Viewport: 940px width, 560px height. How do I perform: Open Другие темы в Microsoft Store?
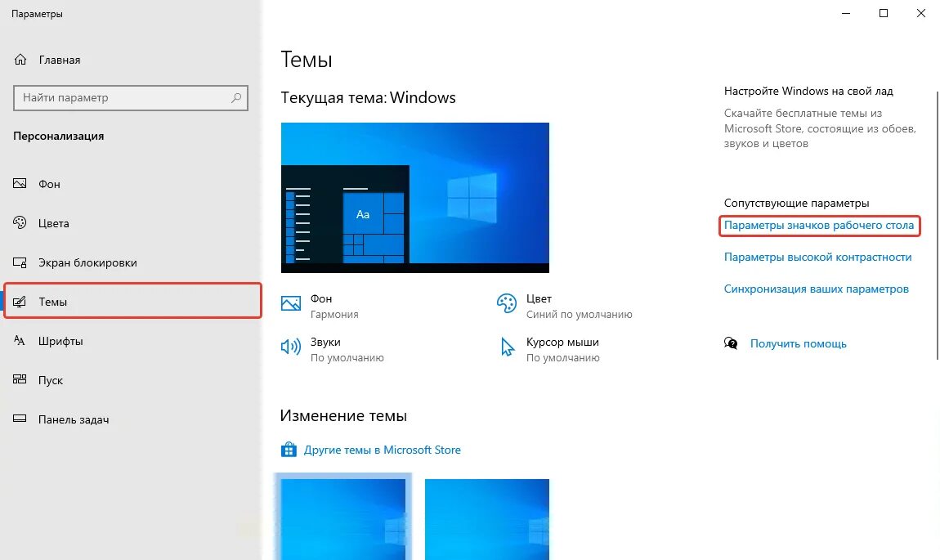[383, 450]
